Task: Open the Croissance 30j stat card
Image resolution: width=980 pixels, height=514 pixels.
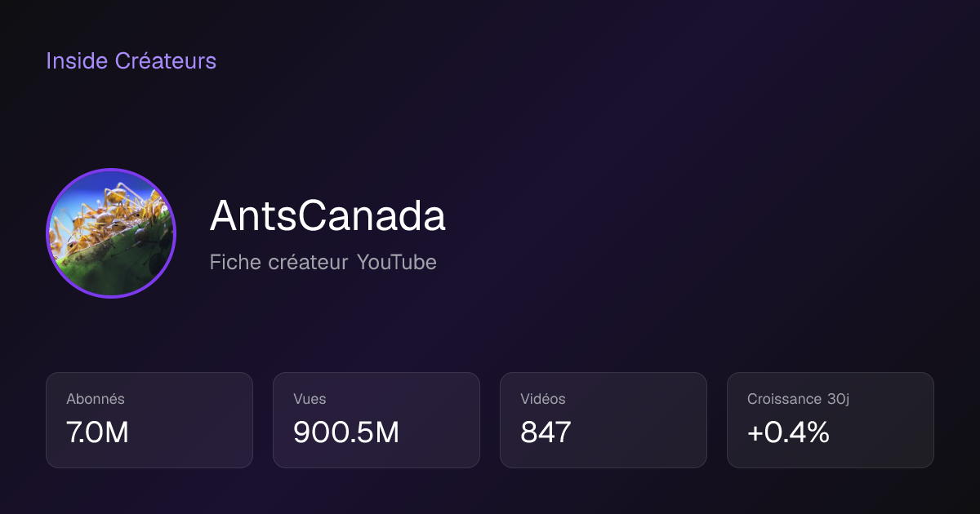Action: click(x=831, y=420)
